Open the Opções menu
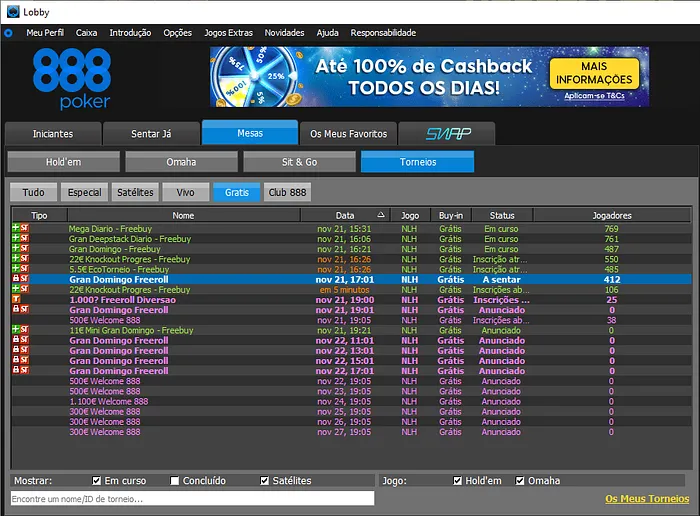 pos(177,33)
